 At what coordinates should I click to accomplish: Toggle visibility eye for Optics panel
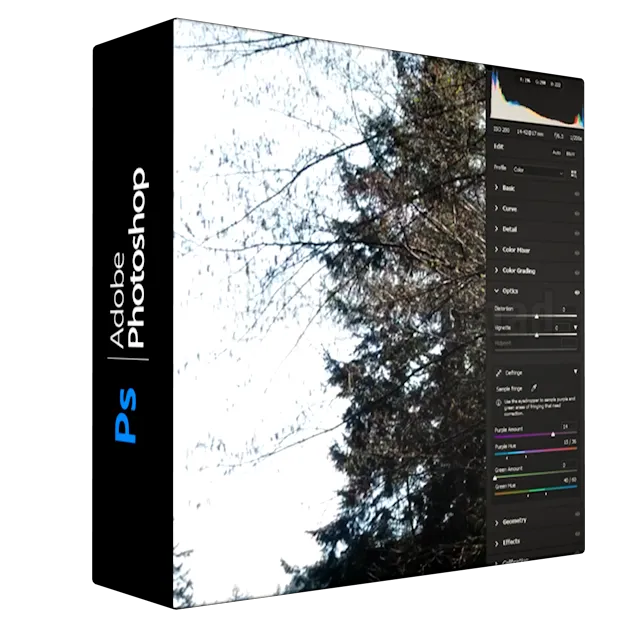coord(577,293)
